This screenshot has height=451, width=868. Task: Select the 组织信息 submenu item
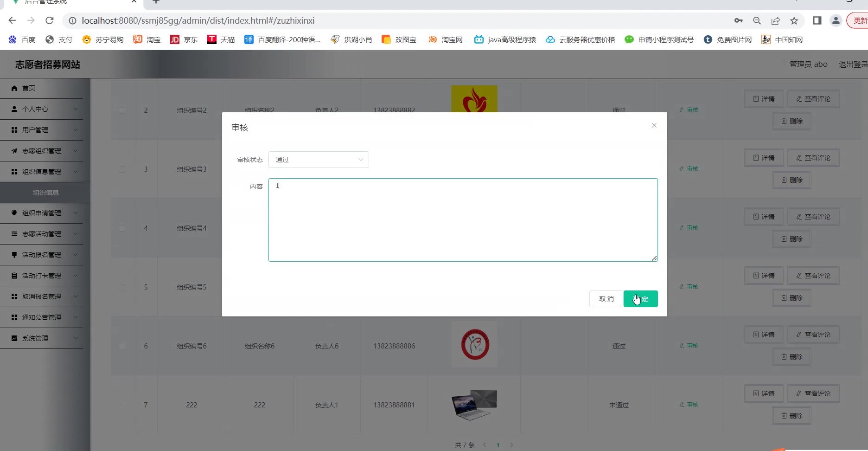[45, 193]
